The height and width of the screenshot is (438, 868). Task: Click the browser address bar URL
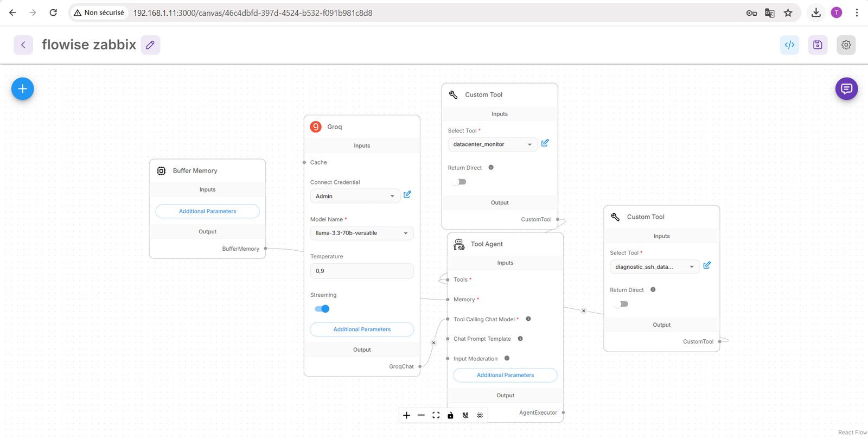pyautogui.click(x=253, y=13)
